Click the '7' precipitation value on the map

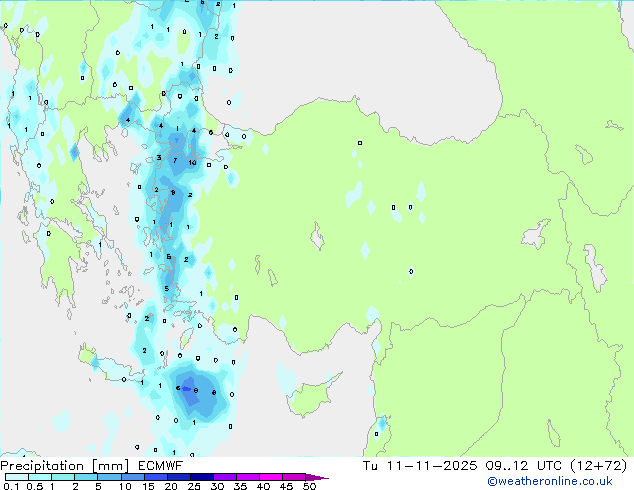tap(175, 161)
